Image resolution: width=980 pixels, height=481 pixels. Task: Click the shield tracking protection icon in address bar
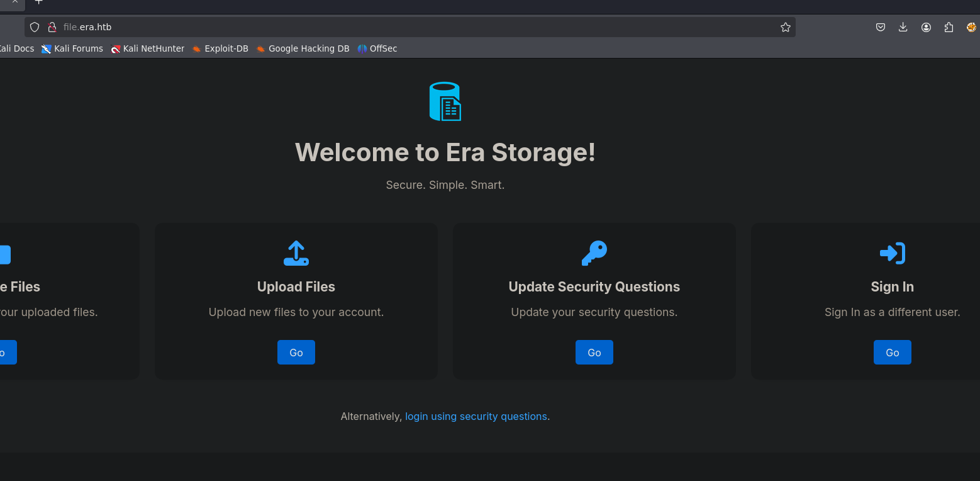click(35, 27)
